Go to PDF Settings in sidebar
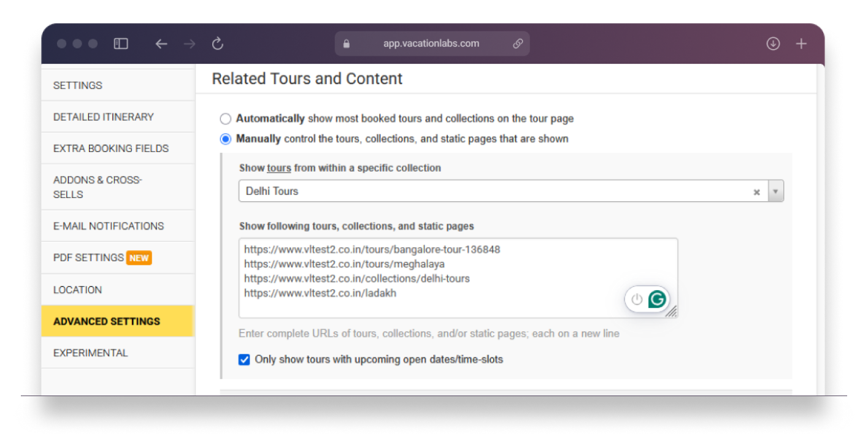Screen dimensions: 868x436 click(x=89, y=258)
